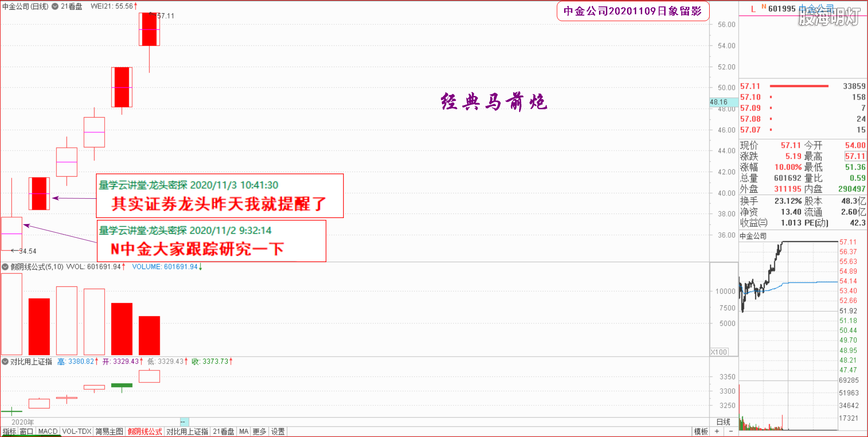Click the VOLUME: 601691.94 indicator readout
Viewport: 868px width, 437px height.
[167, 267]
